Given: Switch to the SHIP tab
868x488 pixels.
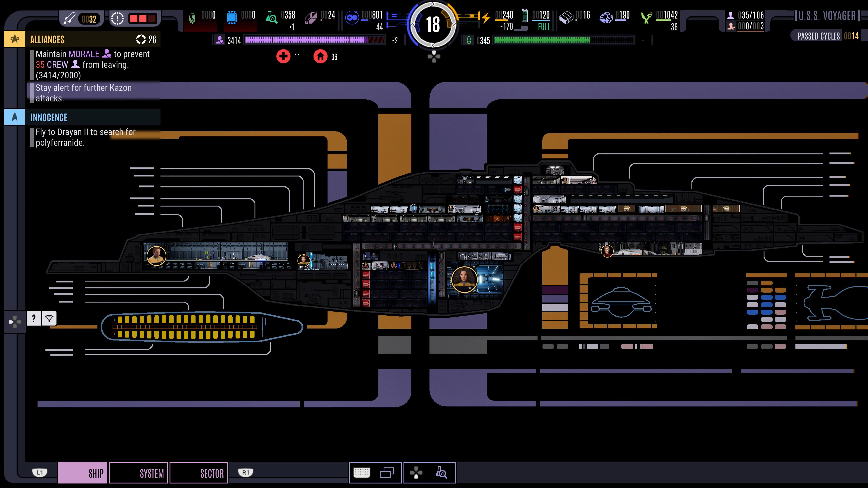Looking at the screenshot, I should click(83, 473).
